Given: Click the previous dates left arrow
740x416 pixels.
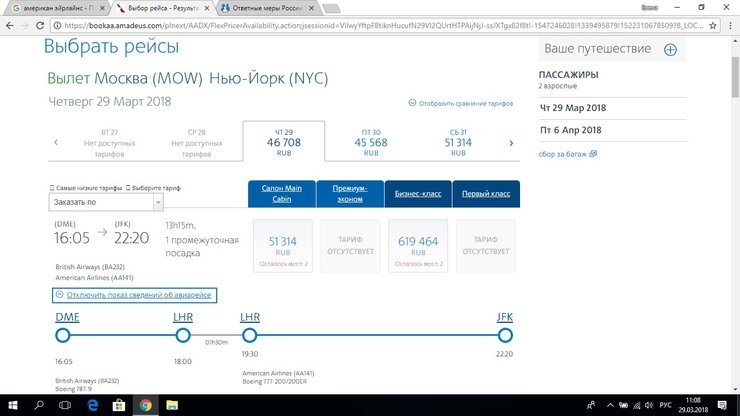Looking at the screenshot, I should pyautogui.click(x=56, y=143).
